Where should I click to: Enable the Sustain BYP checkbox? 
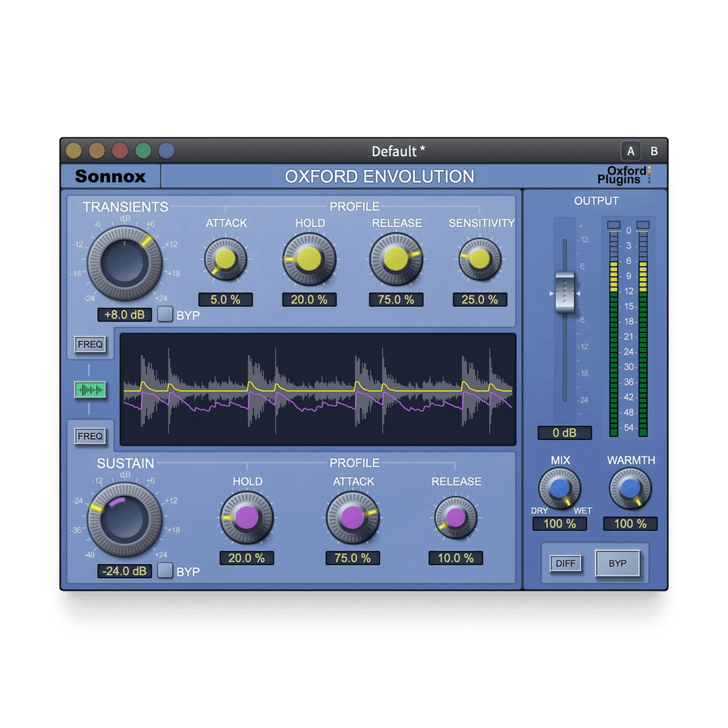[165, 571]
